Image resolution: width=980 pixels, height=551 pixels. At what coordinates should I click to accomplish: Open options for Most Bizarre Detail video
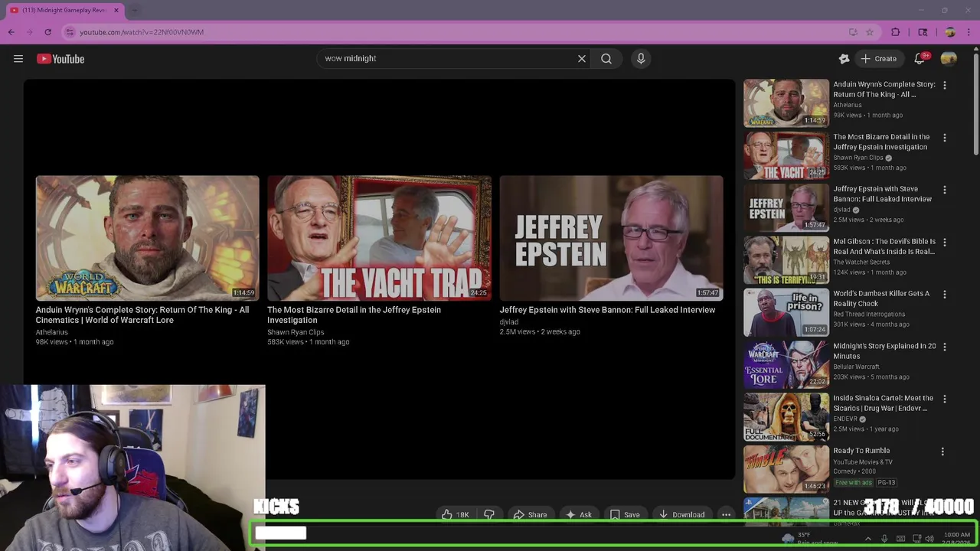[944, 138]
